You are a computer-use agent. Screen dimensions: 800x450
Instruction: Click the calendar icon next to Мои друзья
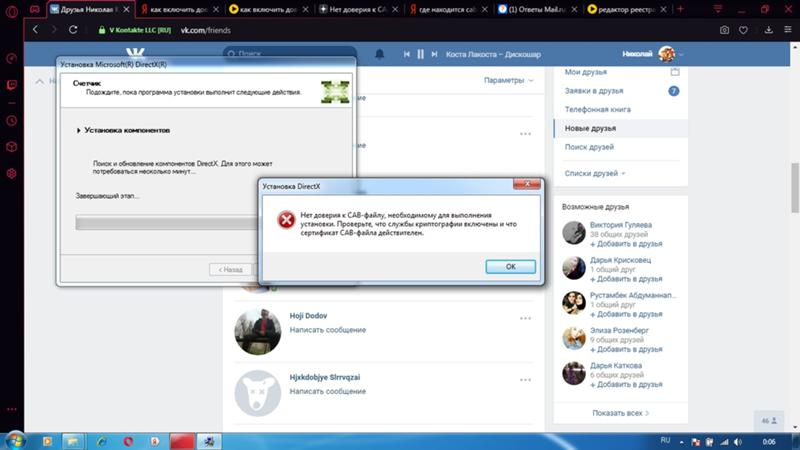[x=674, y=72]
